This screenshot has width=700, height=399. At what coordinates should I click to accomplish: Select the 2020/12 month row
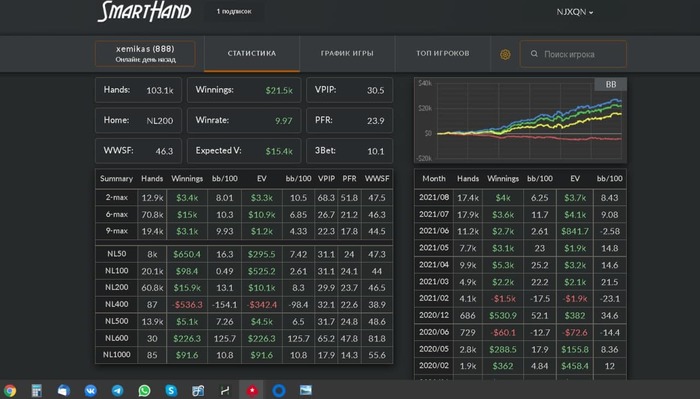click(x=521, y=315)
